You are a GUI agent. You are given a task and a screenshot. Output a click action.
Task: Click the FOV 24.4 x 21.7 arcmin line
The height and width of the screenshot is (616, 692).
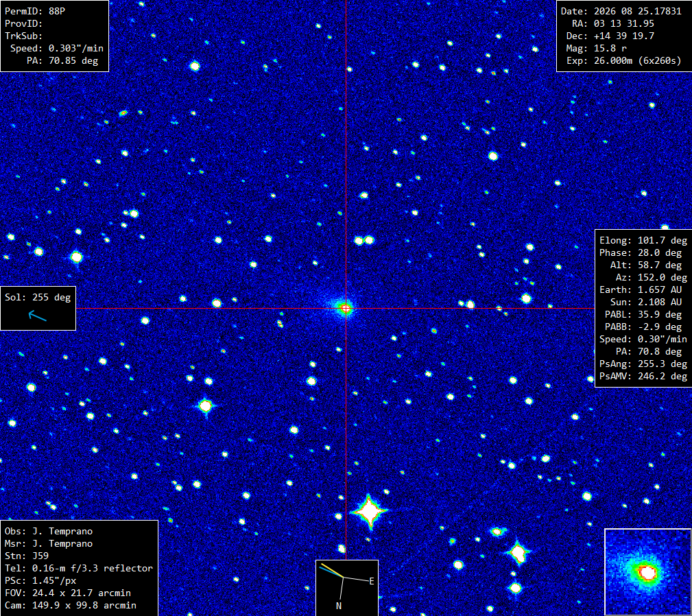[x=67, y=593]
